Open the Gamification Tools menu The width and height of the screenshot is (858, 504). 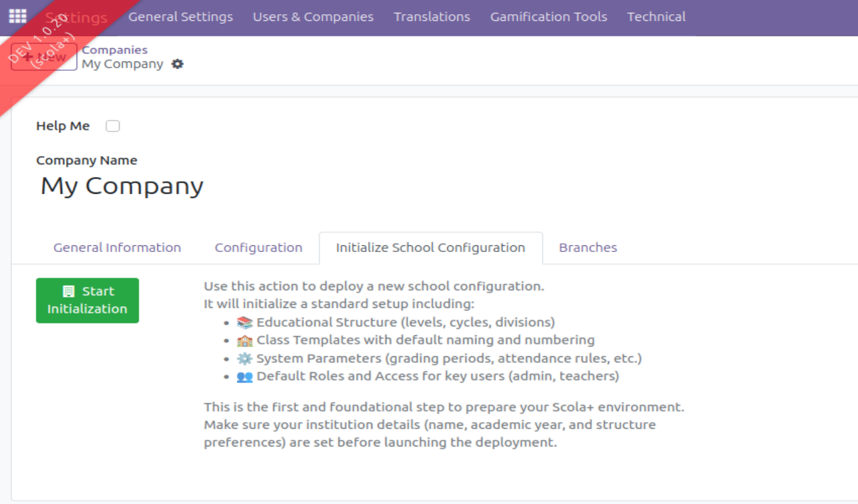coord(548,17)
